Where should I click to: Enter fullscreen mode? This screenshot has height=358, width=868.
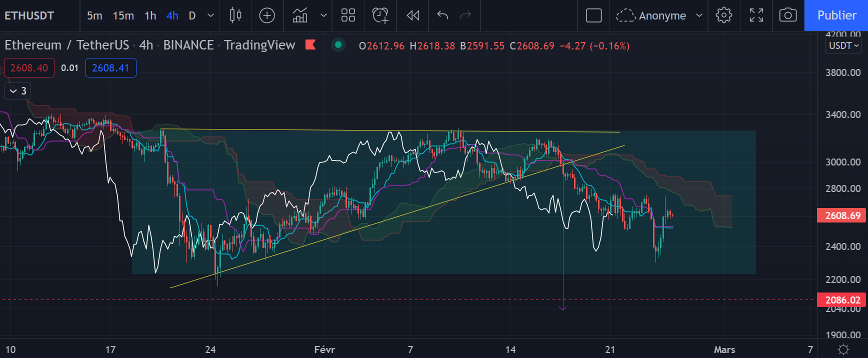pyautogui.click(x=756, y=15)
